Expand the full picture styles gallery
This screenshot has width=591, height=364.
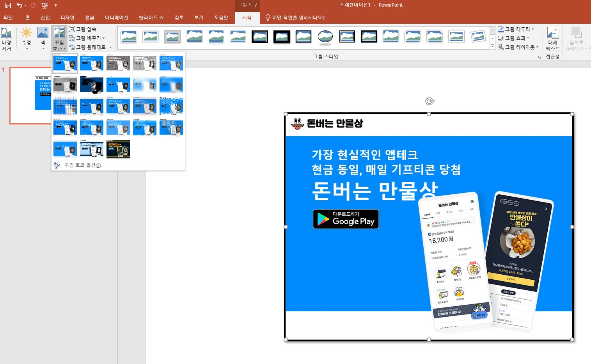pos(492,46)
